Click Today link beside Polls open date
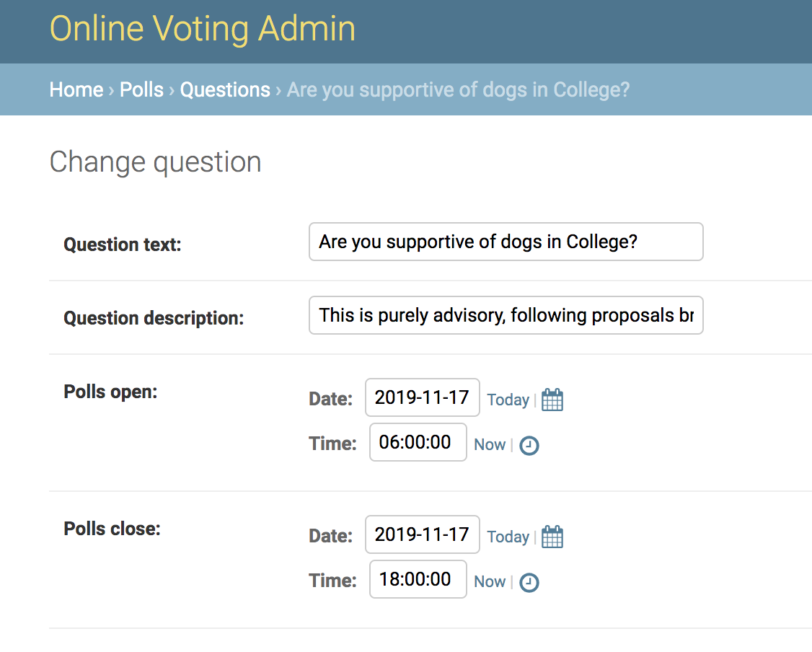This screenshot has width=812, height=652. pos(508,400)
